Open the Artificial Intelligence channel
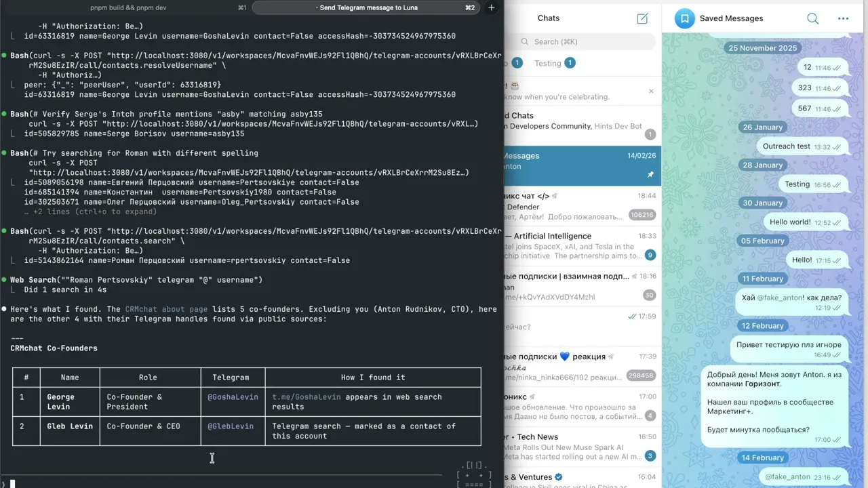This screenshot has width=868, height=488. tap(583, 245)
